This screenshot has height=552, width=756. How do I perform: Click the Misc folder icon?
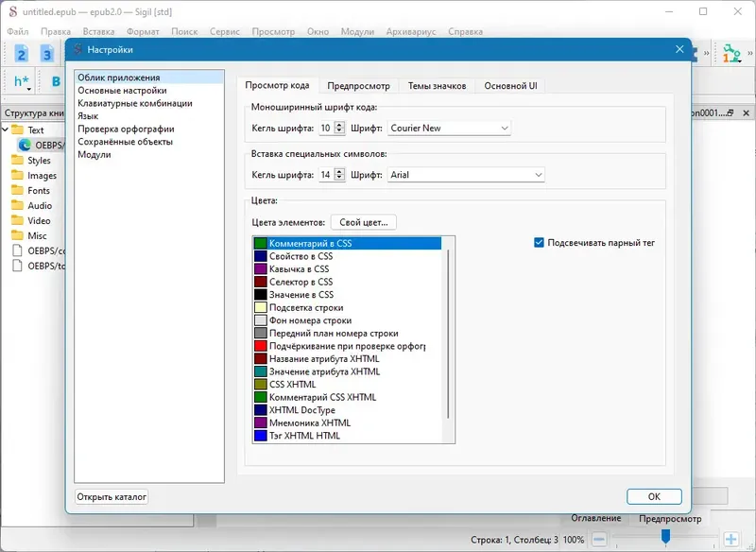point(17,235)
